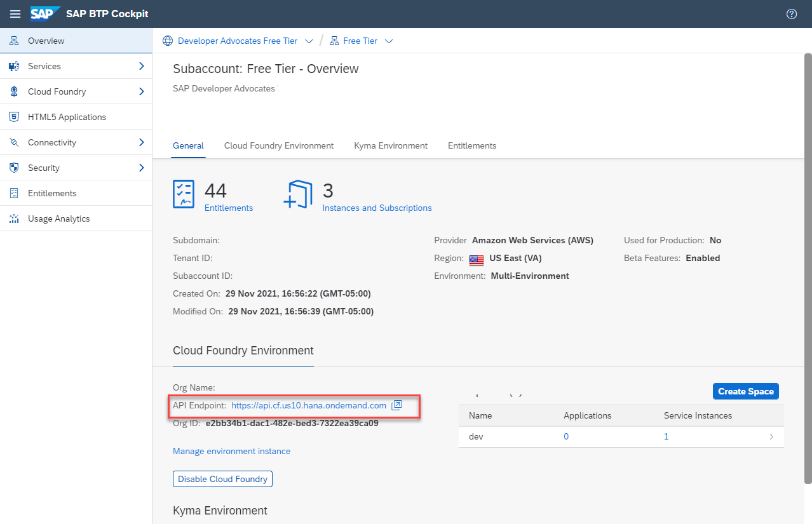Click the Entitlements checklist icon showing 44

tap(184, 194)
